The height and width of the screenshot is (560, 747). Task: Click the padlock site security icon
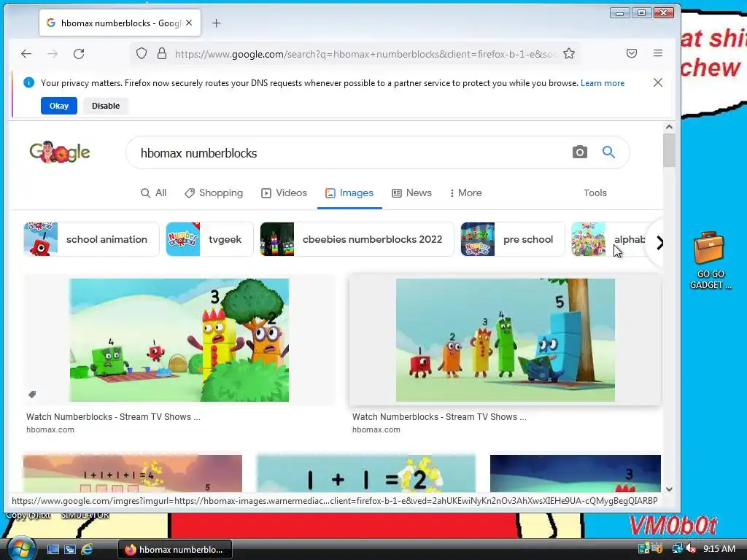pyautogui.click(x=162, y=53)
